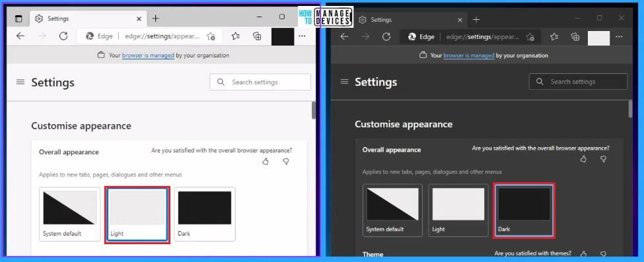Close Settings tab in light Edge window
This screenshot has height=262, width=644.
(x=139, y=18)
